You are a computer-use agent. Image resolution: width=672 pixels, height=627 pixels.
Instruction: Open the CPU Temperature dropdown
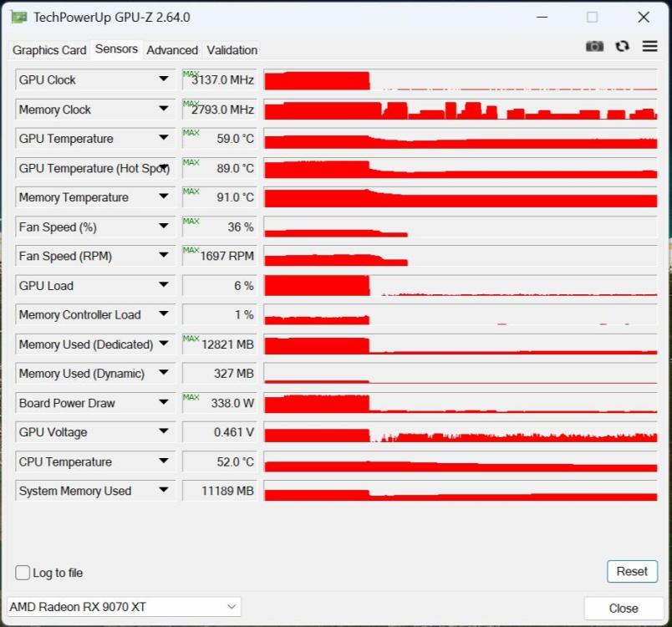163,461
